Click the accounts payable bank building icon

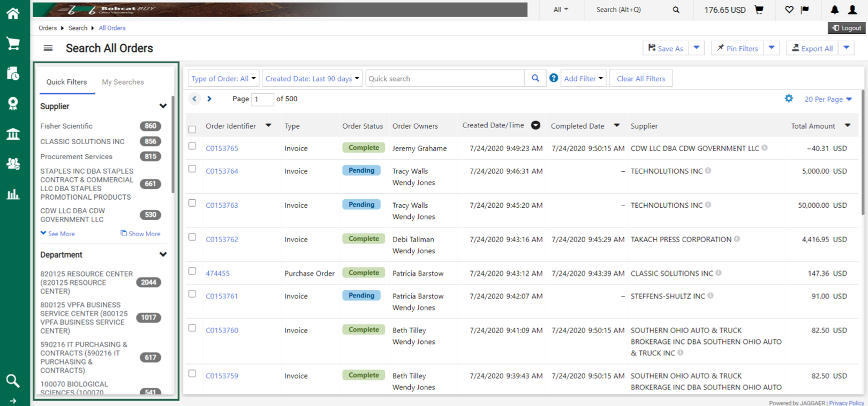pos(13,134)
